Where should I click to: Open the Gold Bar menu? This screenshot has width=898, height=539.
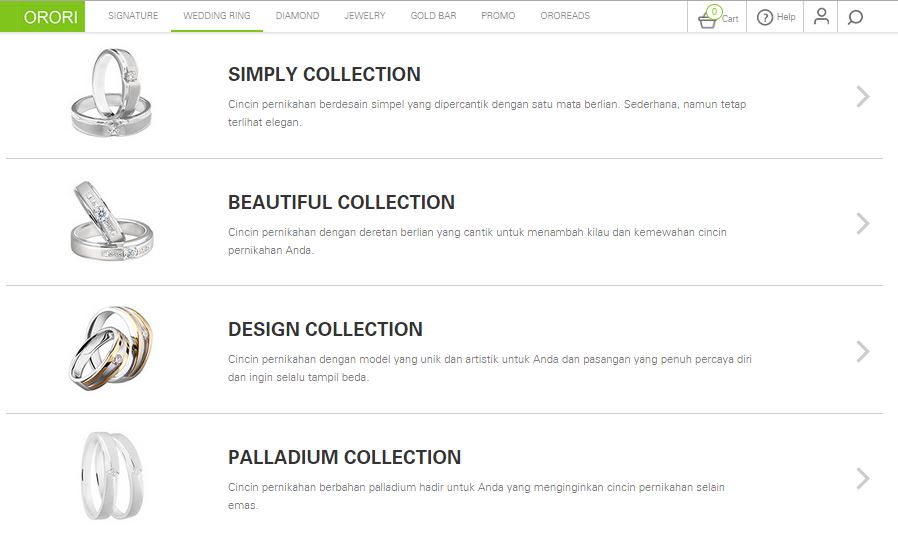coord(434,16)
